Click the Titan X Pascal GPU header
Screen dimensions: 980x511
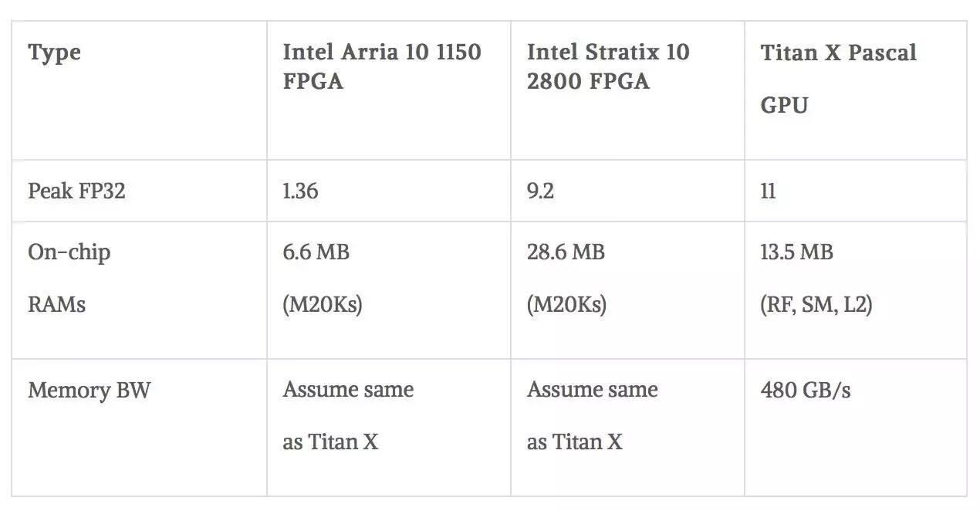coord(839,79)
